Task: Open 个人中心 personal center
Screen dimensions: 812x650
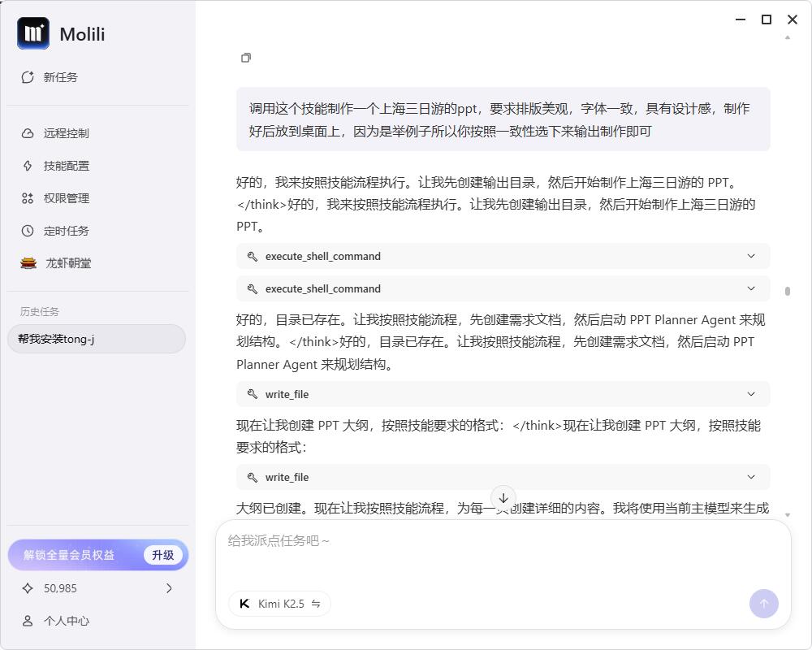Action: point(66,621)
